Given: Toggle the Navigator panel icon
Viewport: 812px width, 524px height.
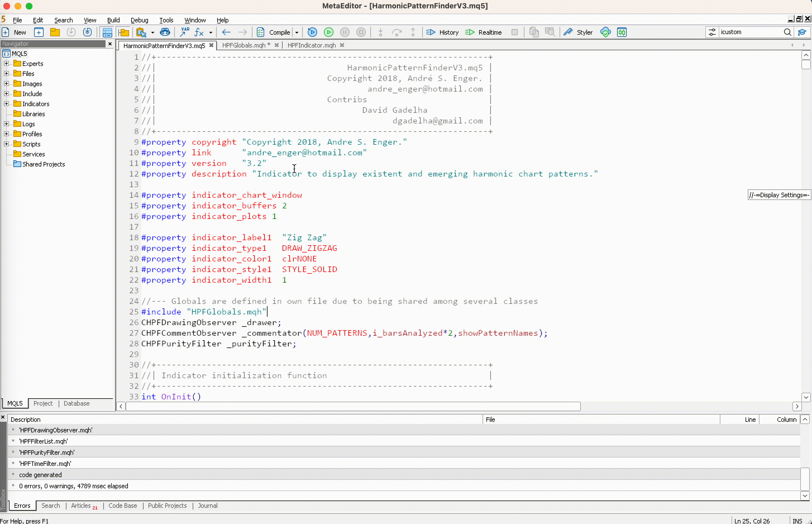Looking at the screenshot, I should [x=107, y=32].
